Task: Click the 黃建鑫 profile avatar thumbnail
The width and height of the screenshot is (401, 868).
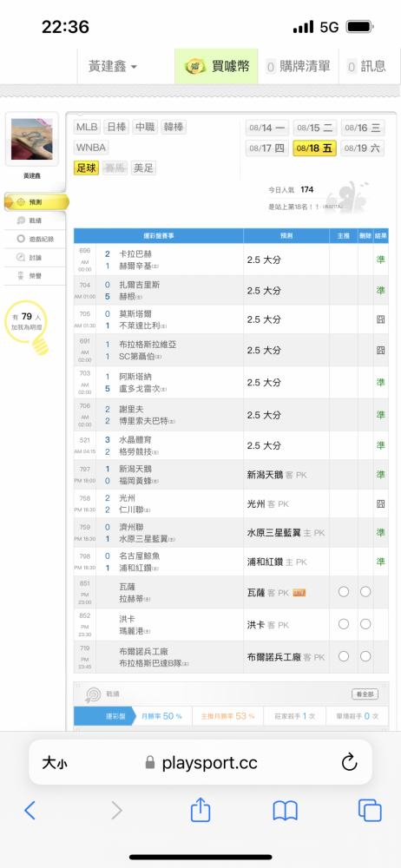Action: tap(31, 139)
